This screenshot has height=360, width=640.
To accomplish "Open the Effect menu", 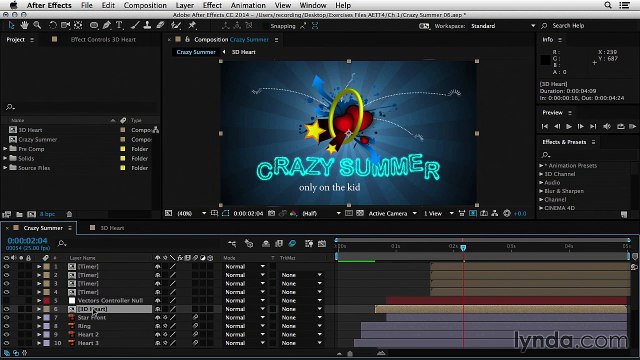I will tap(212, 5).
